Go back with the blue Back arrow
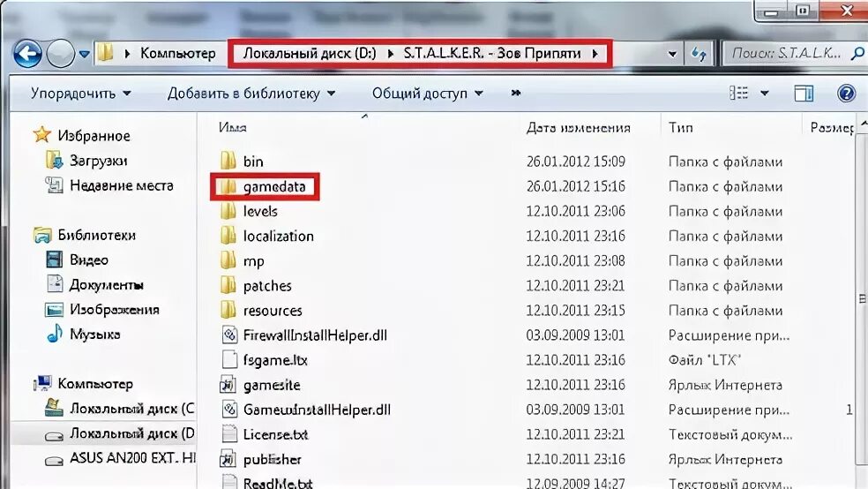 point(27,54)
